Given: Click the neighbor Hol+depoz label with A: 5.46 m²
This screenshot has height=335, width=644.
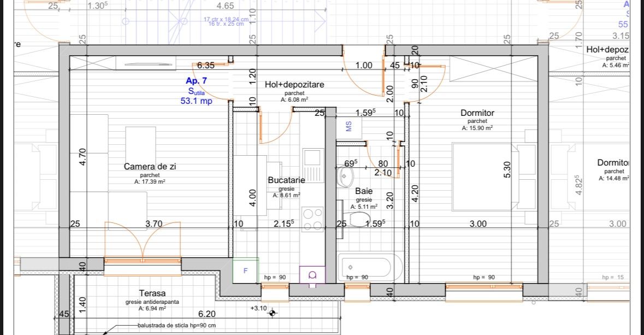Looking at the screenshot, I should 607,50.
